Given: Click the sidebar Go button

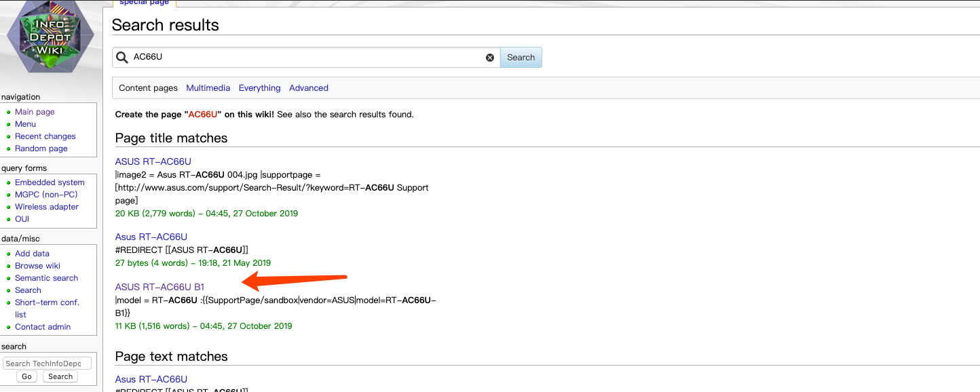Looking at the screenshot, I should (x=26, y=376).
